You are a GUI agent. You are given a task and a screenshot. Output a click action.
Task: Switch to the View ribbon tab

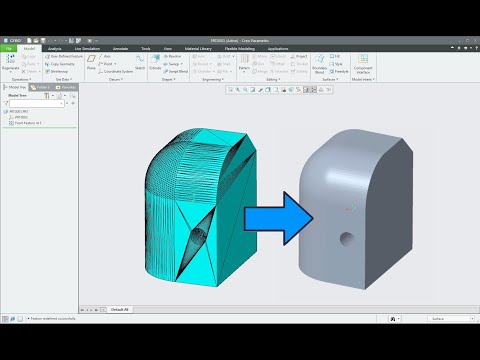(x=168, y=49)
